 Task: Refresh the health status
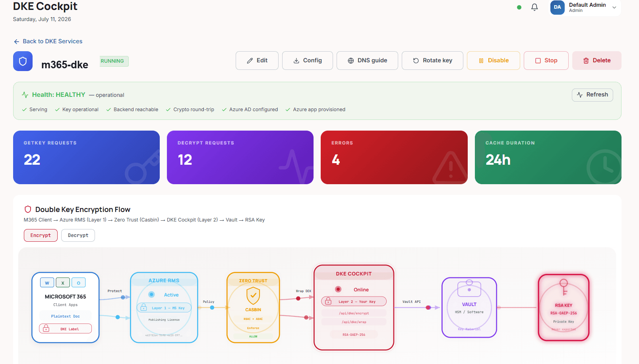(592, 95)
